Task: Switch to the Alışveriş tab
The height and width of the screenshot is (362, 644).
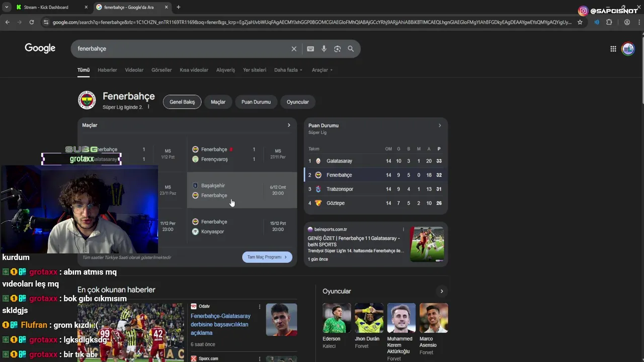Action: [x=225, y=70]
